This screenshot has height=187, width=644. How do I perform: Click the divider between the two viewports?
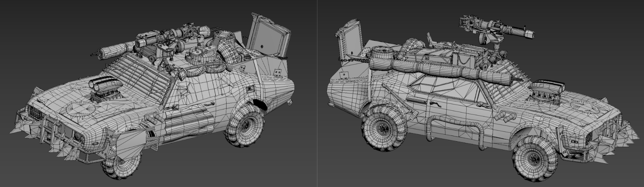[x=317, y=93]
